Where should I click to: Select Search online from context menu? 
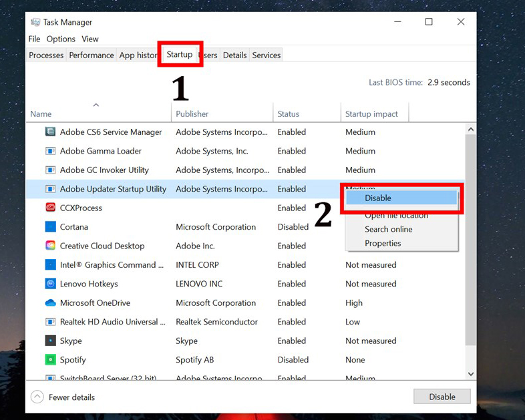click(388, 229)
